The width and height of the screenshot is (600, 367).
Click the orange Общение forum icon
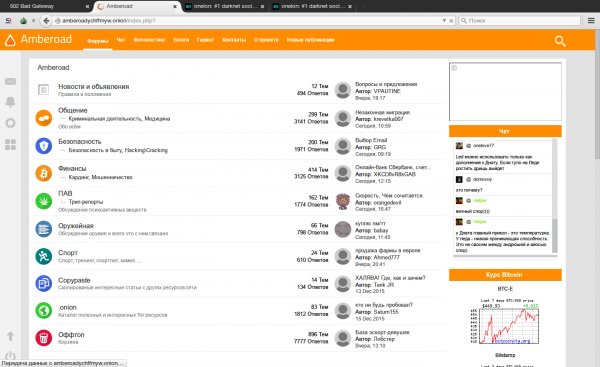click(x=44, y=118)
